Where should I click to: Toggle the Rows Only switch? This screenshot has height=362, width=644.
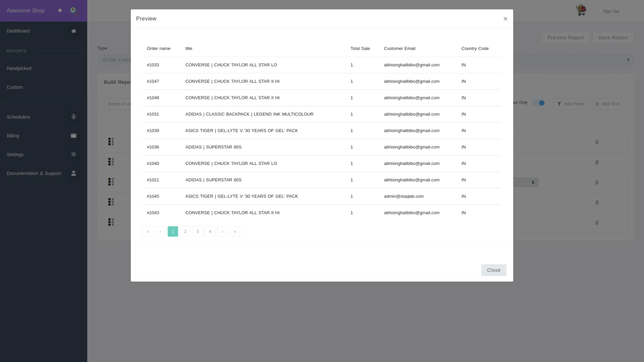[x=539, y=103]
